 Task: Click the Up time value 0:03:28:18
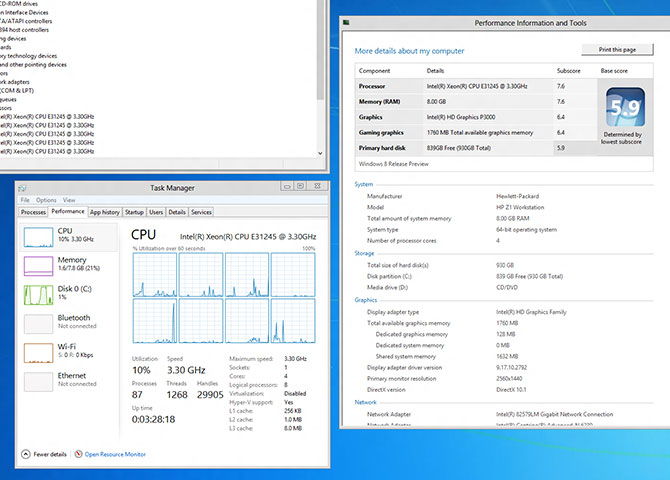tap(153, 419)
